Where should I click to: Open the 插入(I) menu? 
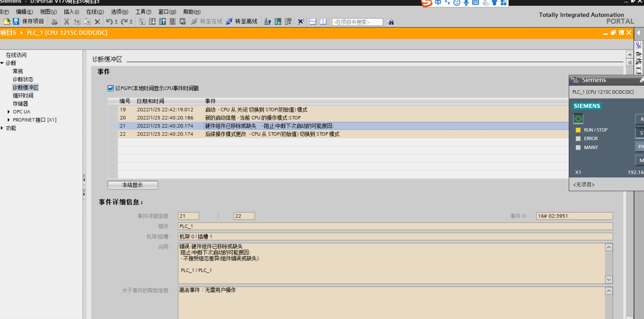[x=71, y=12]
